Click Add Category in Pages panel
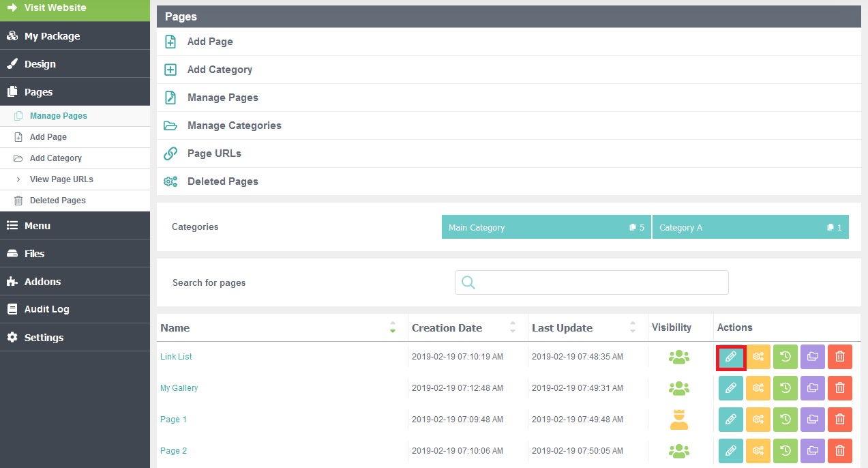 tap(509, 70)
